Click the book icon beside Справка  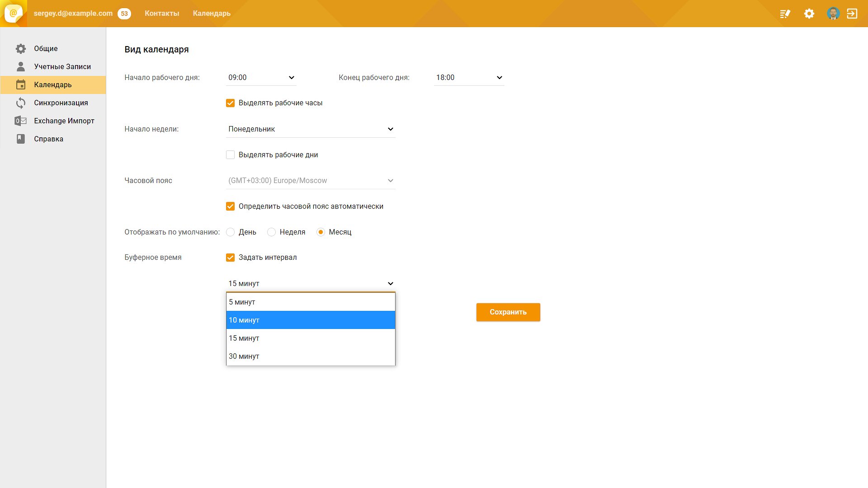click(21, 139)
